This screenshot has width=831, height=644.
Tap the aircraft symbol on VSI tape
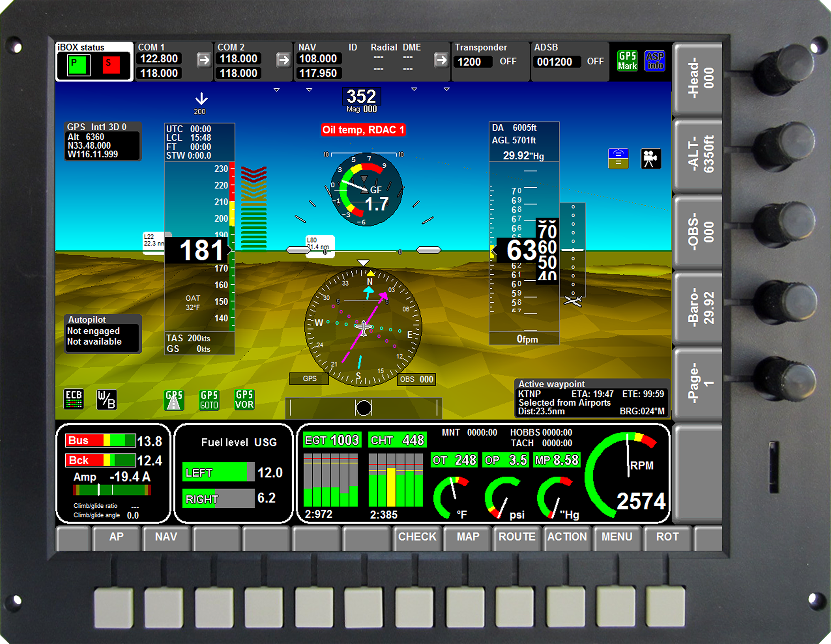(x=573, y=301)
